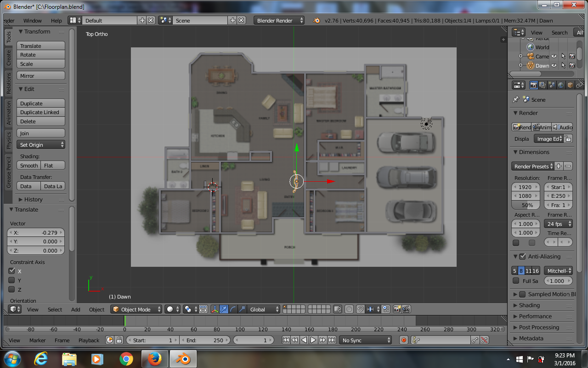Open the 3D View editor type selector
This screenshot has width=588, height=368.
15,310
